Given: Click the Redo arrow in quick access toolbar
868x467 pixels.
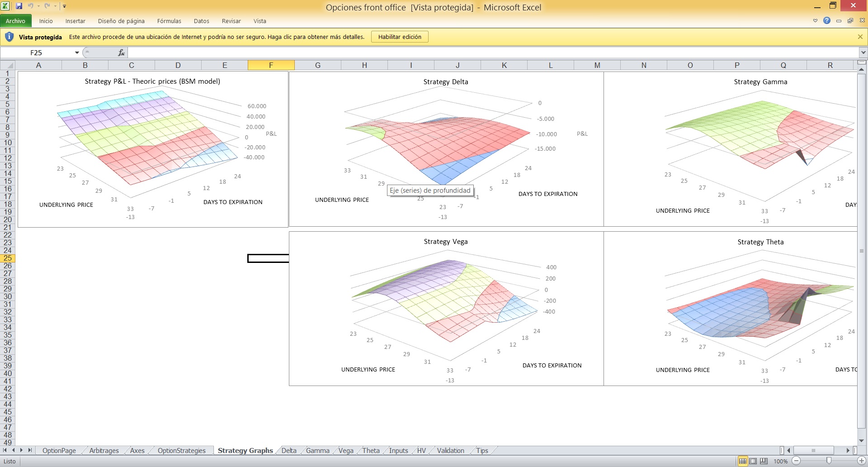Looking at the screenshot, I should 47,6.
